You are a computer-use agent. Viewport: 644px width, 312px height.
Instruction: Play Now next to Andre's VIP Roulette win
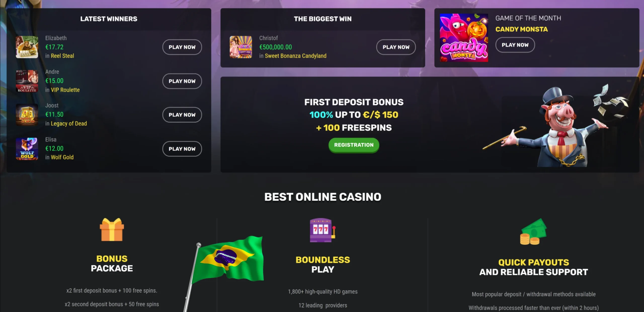coord(182,81)
